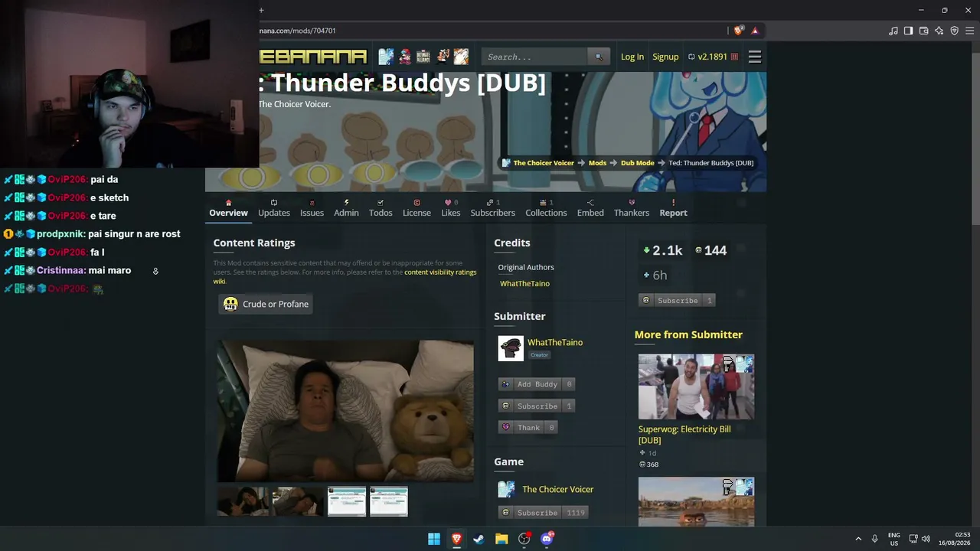The width and height of the screenshot is (980, 551).
Task: Open WhatTheTaino submitter profile name link
Action: pyautogui.click(x=555, y=342)
